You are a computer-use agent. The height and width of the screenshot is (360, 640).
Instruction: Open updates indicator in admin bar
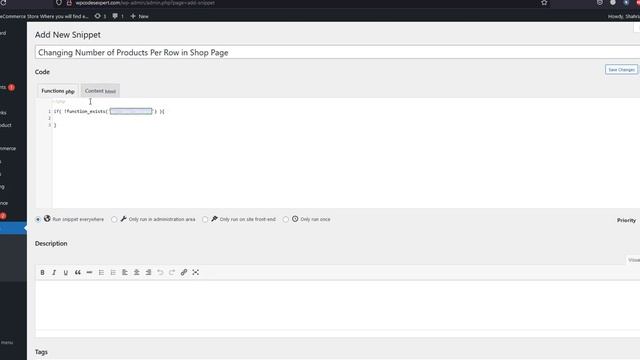100,16
